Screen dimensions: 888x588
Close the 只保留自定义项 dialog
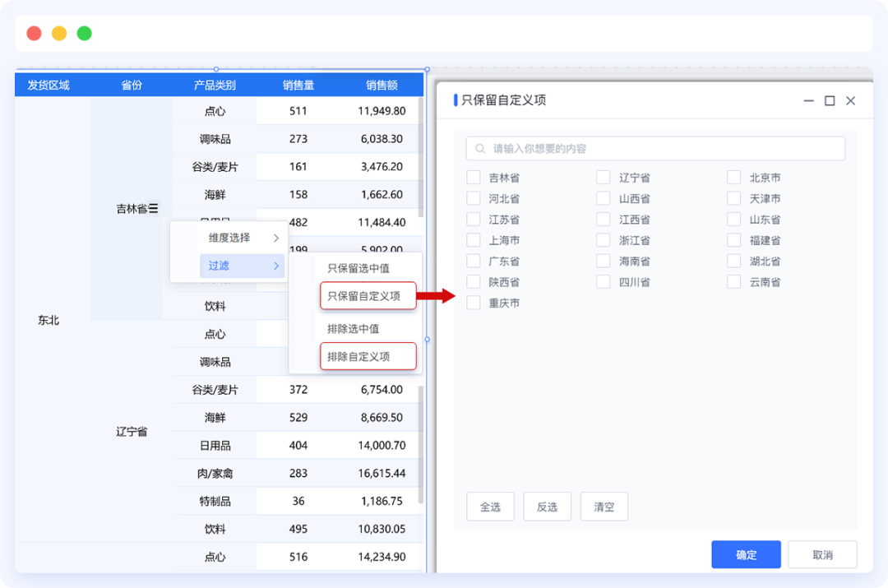tap(851, 101)
